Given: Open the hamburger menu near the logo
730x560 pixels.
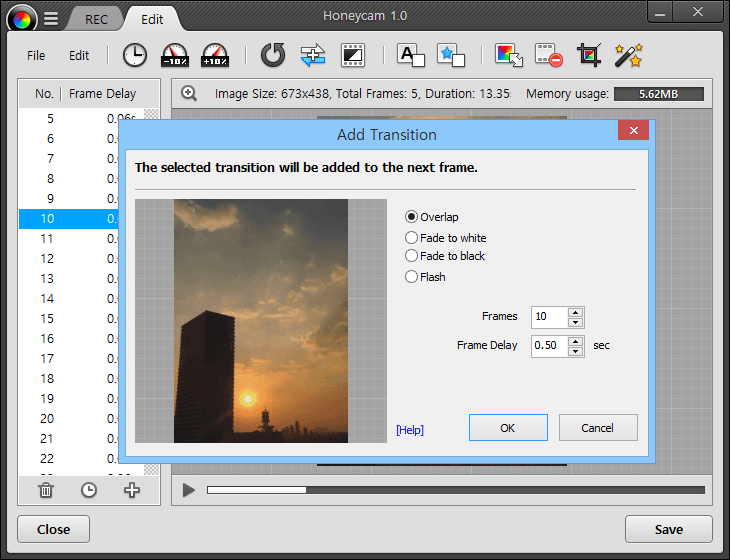Looking at the screenshot, I should (51, 19).
